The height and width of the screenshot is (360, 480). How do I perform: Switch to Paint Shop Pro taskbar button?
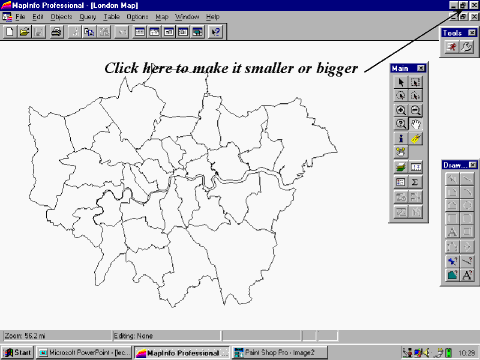279,352
